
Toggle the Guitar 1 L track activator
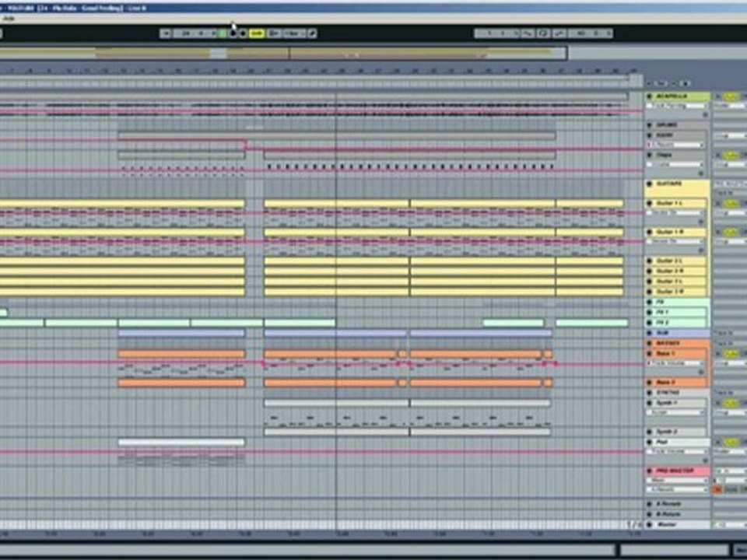731,203
